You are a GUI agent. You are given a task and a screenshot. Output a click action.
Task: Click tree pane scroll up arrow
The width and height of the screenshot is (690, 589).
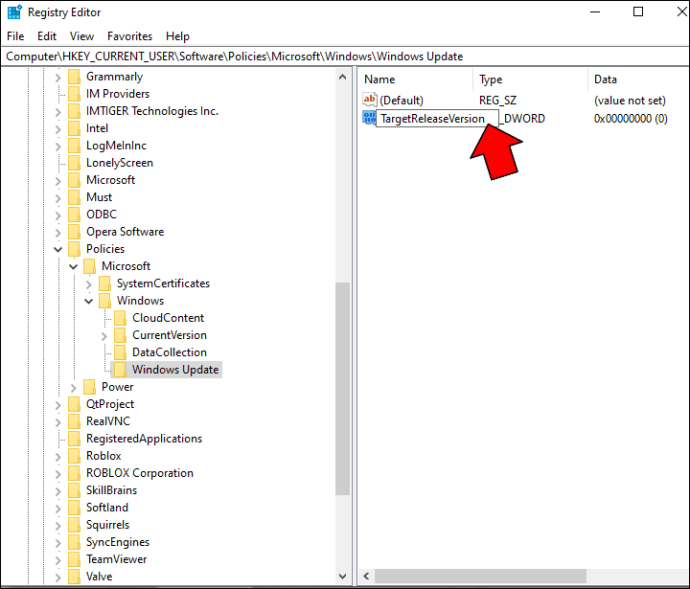pos(342,77)
